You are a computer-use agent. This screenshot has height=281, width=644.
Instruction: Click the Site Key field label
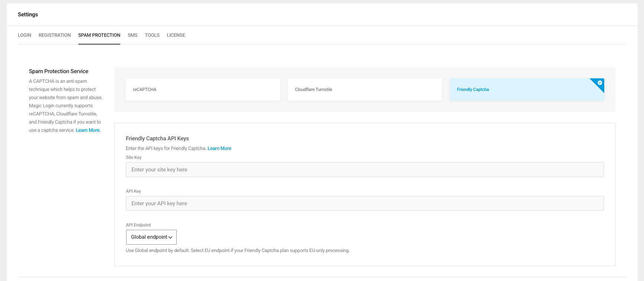click(134, 157)
